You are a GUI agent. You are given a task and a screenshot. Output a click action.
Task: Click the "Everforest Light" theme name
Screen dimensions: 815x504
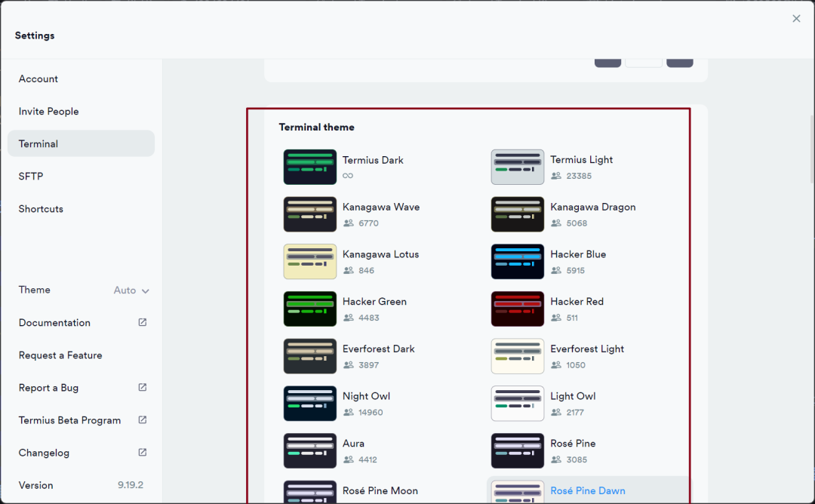point(587,349)
